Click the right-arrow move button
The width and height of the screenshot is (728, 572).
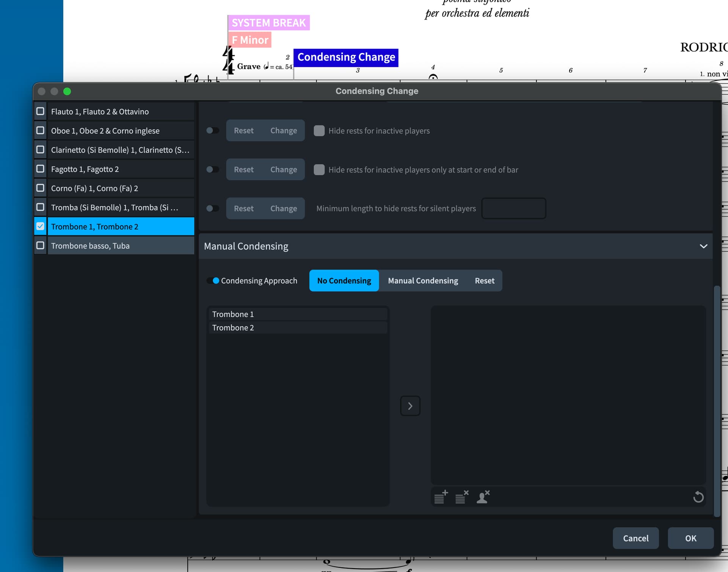[x=410, y=406]
